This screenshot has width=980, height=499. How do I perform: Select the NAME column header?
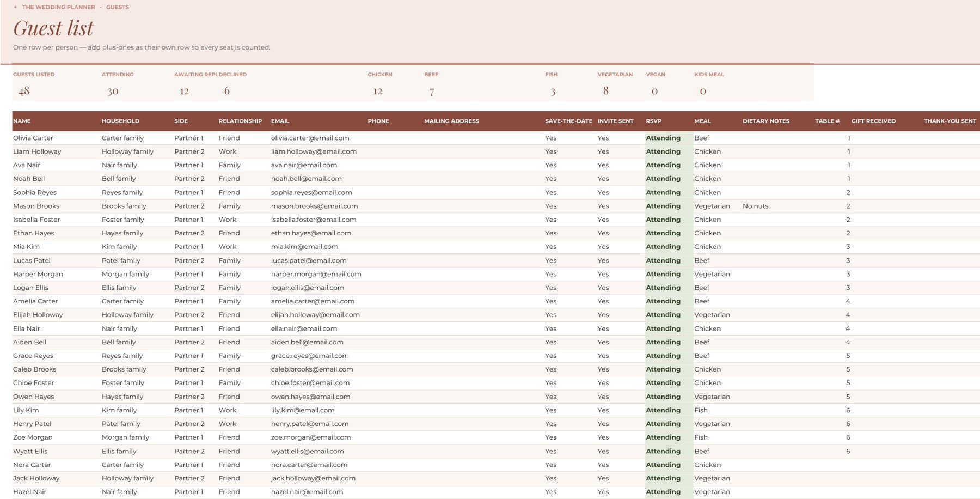click(x=22, y=121)
